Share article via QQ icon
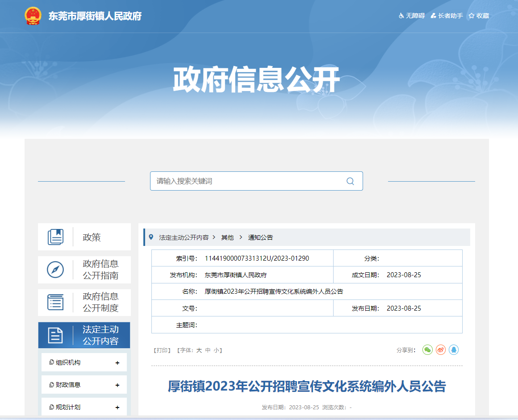518x420 pixels. pyautogui.click(x=454, y=350)
